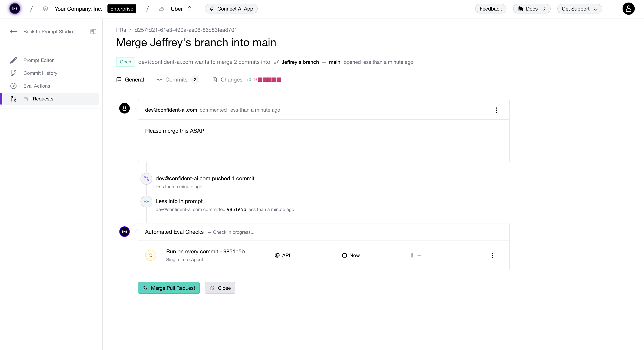The height and width of the screenshot is (350, 644).
Task: Click the folder icon beside Uber
Action: [161, 8]
